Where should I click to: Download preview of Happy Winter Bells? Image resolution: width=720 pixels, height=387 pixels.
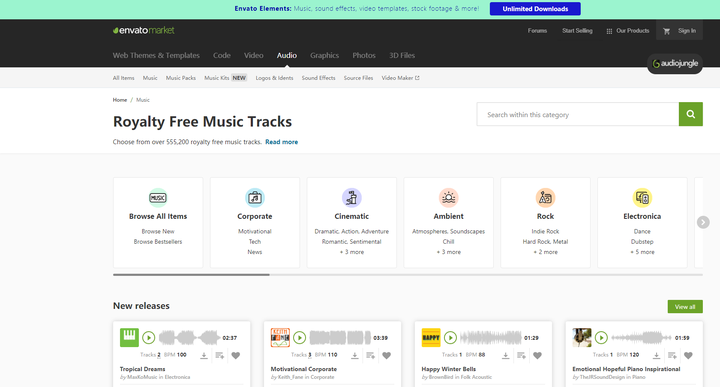click(x=506, y=355)
